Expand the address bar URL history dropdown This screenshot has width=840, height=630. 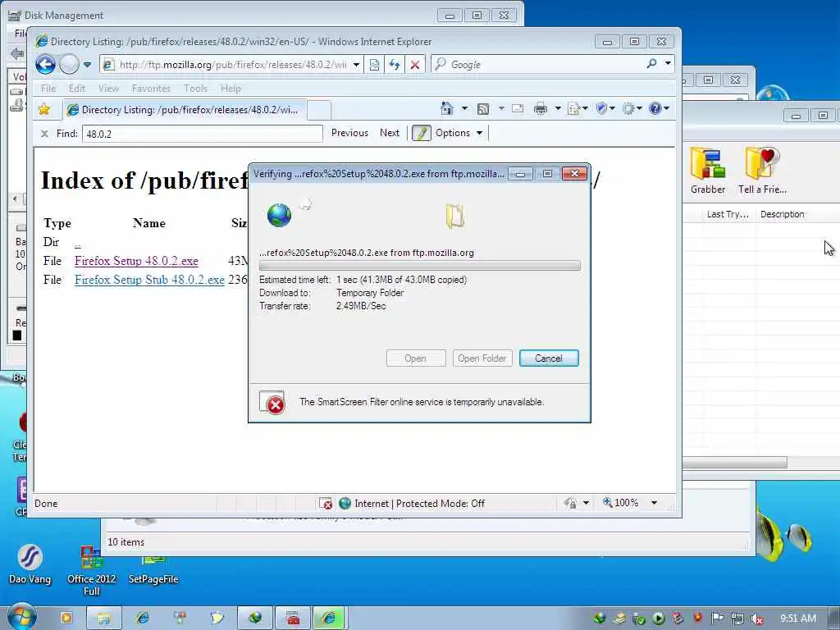click(x=356, y=65)
